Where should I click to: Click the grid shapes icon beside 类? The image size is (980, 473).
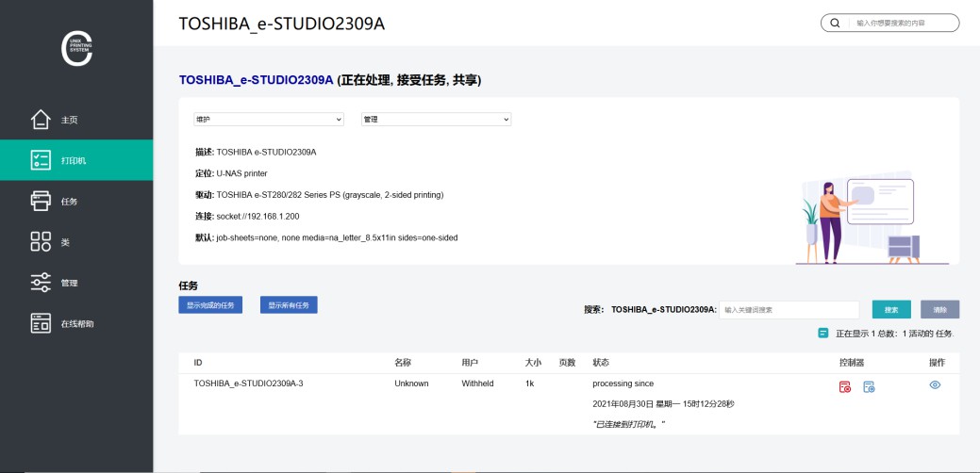[41, 241]
